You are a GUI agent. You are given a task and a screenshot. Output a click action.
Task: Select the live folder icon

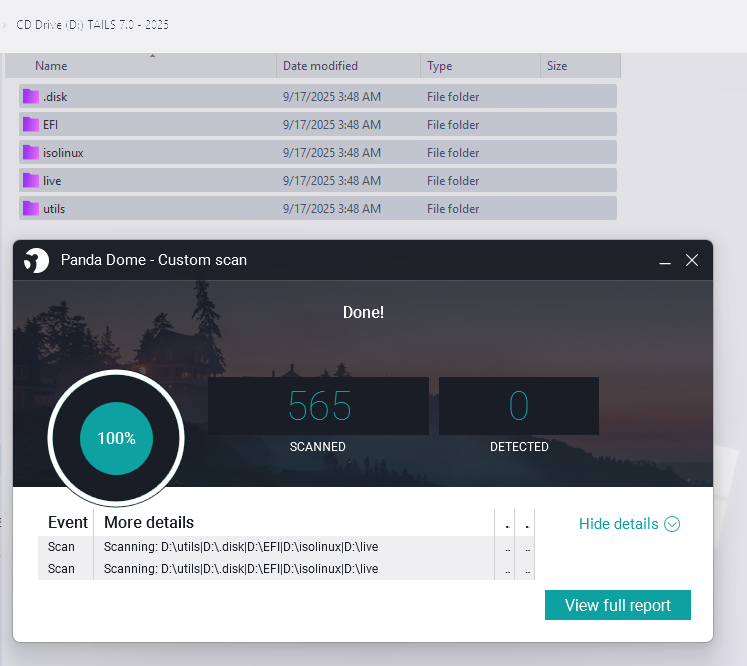point(31,181)
